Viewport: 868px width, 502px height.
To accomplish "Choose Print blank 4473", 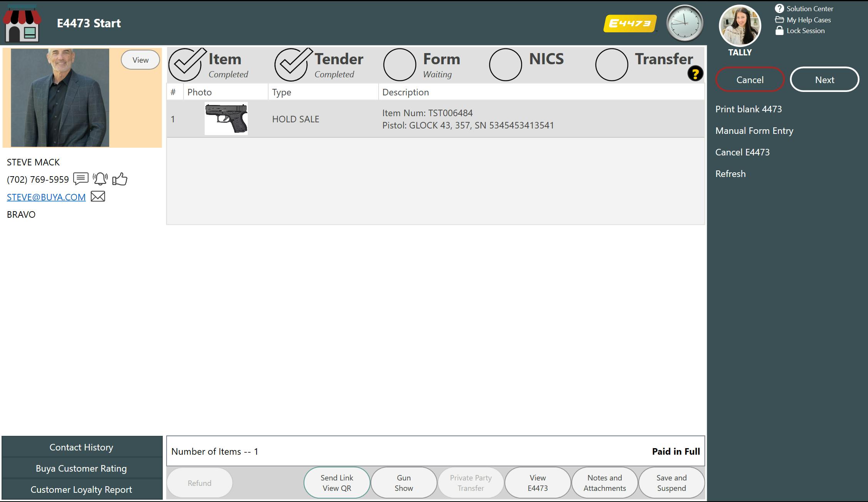I will (748, 109).
